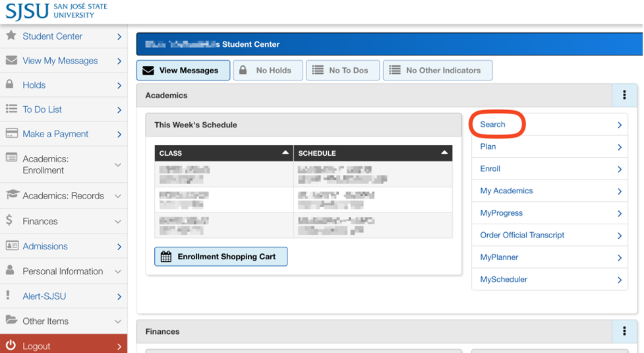The image size is (644, 353).
Task: Click the envelope icon for View My Messages
Action: (11, 61)
